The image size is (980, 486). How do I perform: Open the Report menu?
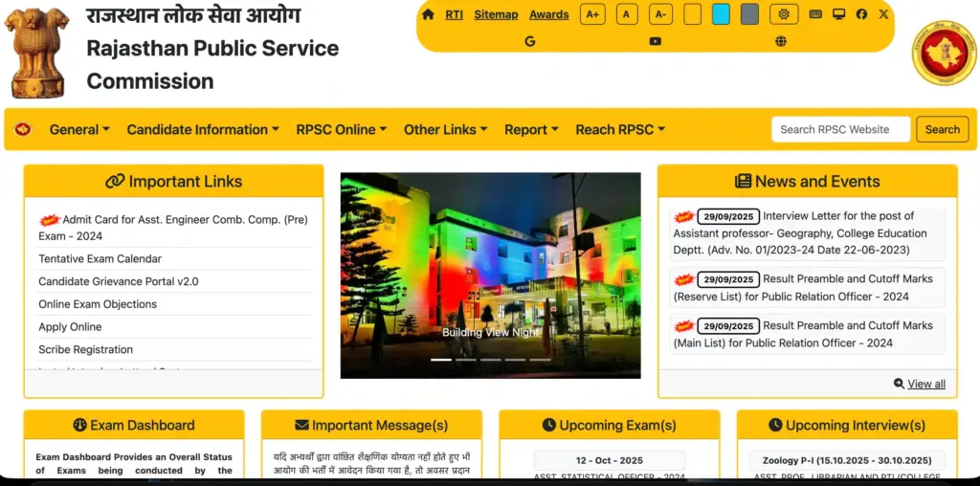click(531, 130)
